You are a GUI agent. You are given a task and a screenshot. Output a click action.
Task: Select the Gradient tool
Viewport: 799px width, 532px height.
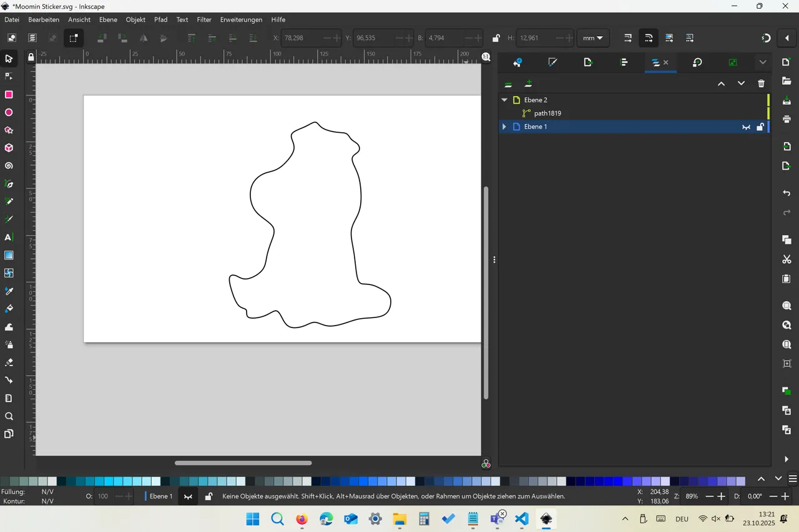[x=9, y=255]
